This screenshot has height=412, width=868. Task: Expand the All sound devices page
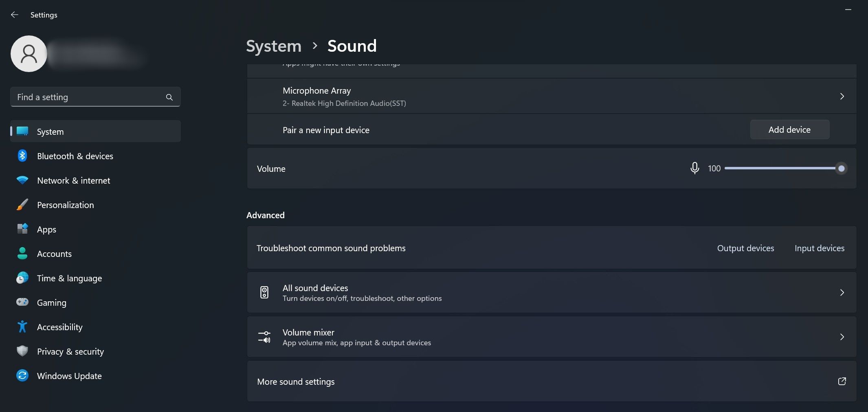point(842,293)
